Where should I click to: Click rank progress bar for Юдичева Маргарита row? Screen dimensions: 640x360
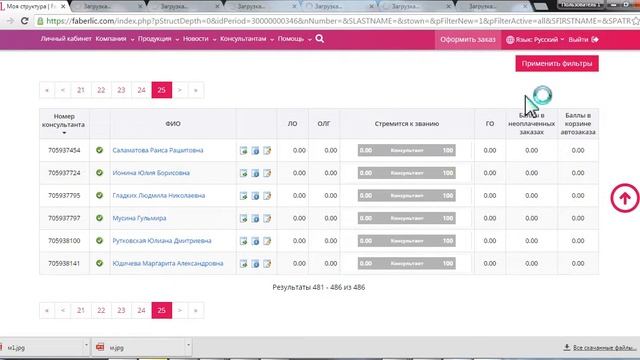[407, 263]
